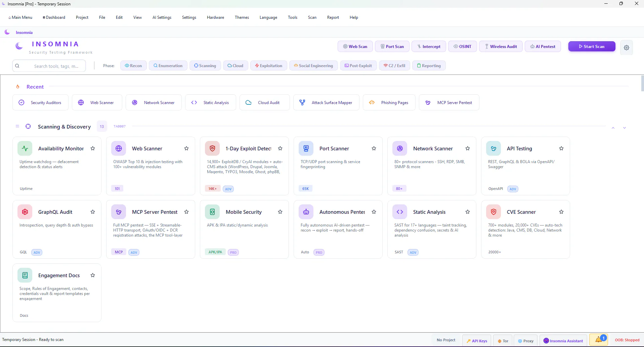Open the OSINT quick action
Screen dimensions: 644x347
(463, 47)
